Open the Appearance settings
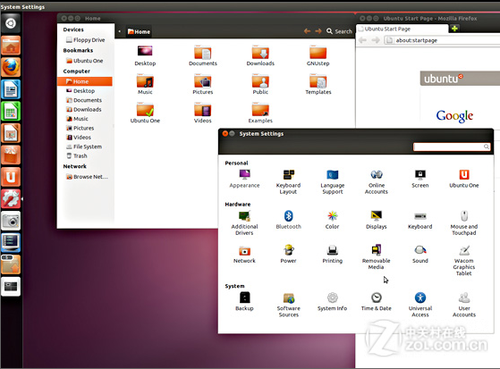 [x=244, y=179]
